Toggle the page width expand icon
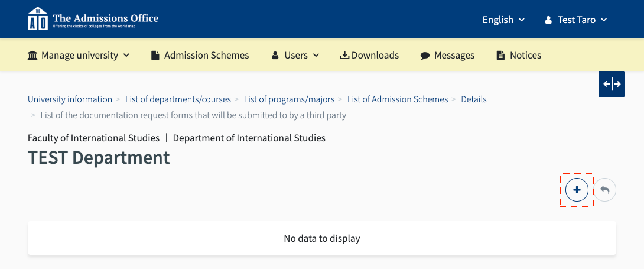 [612, 84]
